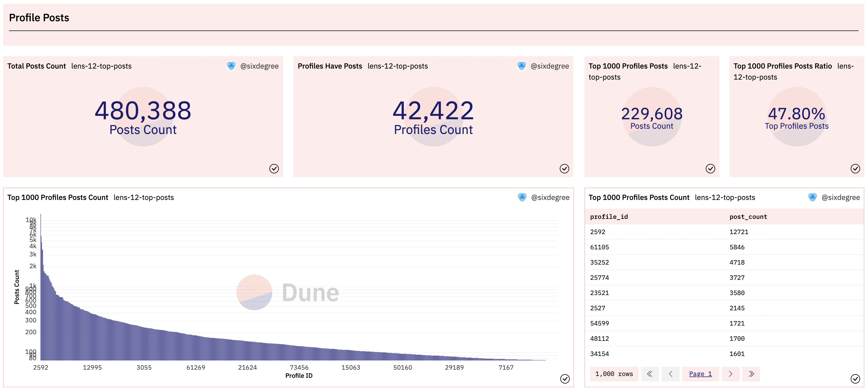The height and width of the screenshot is (392, 868).
Task: Select table row for profile 61105
Action: point(599,247)
